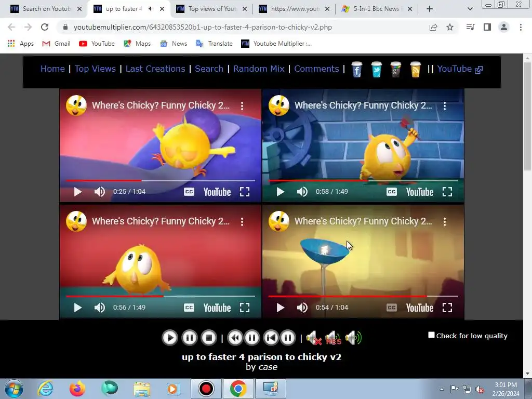Open fullscreen on the 0:56 / 1:49 video
The height and width of the screenshot is (399, 532).
click(245, 308)
